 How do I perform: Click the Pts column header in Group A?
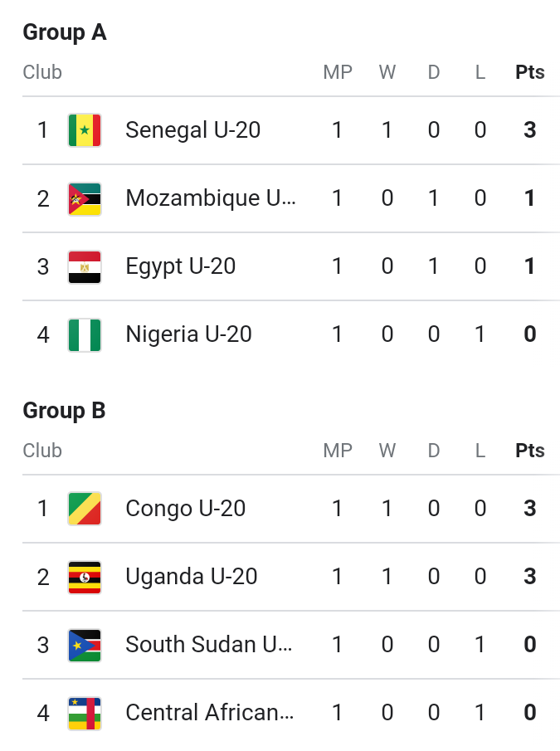click(530, 72)
